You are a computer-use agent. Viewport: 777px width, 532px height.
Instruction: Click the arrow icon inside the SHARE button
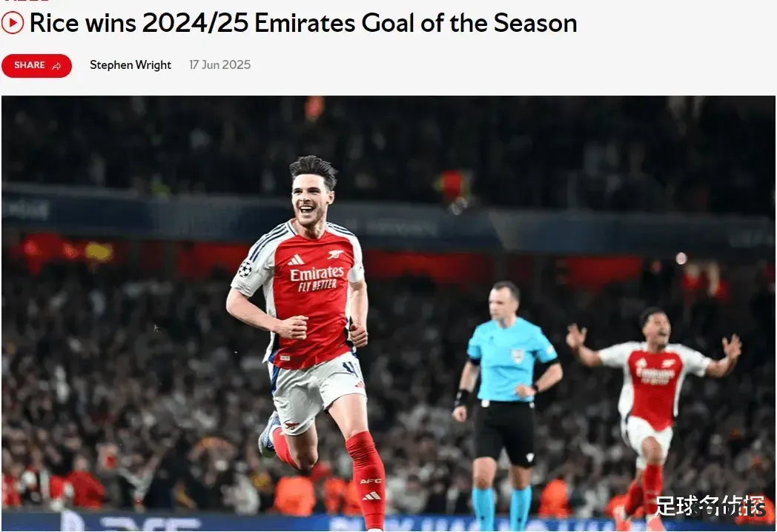56,66
